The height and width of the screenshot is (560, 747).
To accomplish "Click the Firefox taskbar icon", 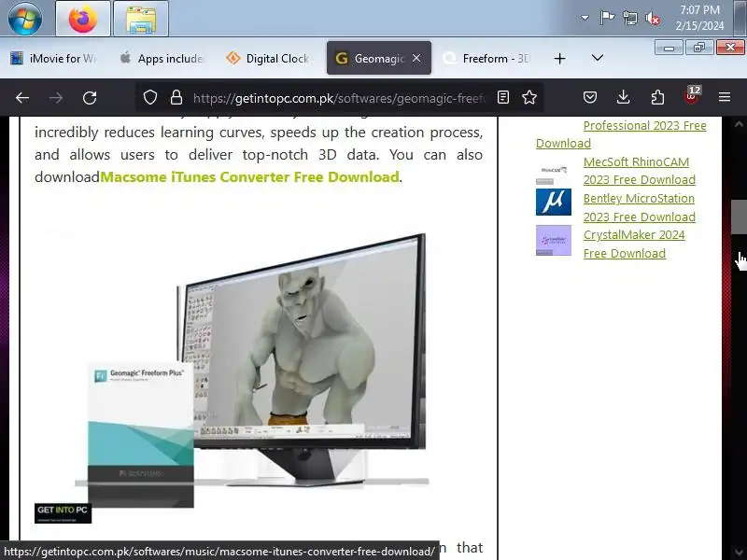I will coord(83,19).
